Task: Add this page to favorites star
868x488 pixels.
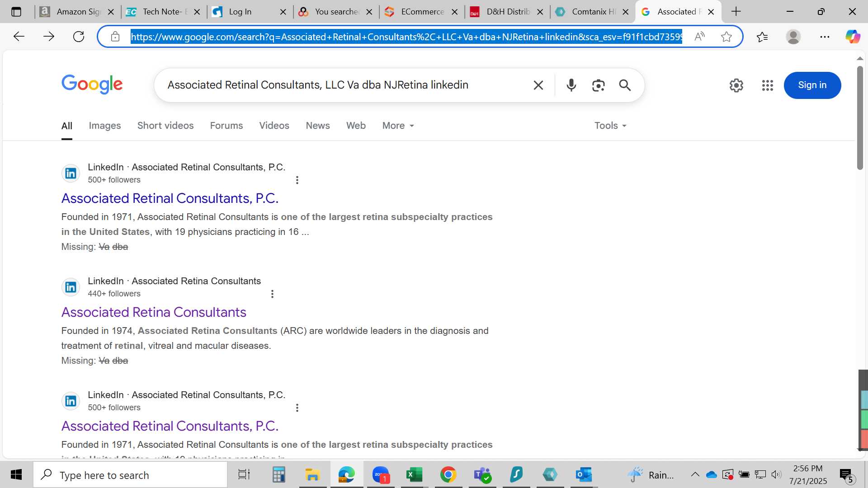Action: click(x=726, y=37)
